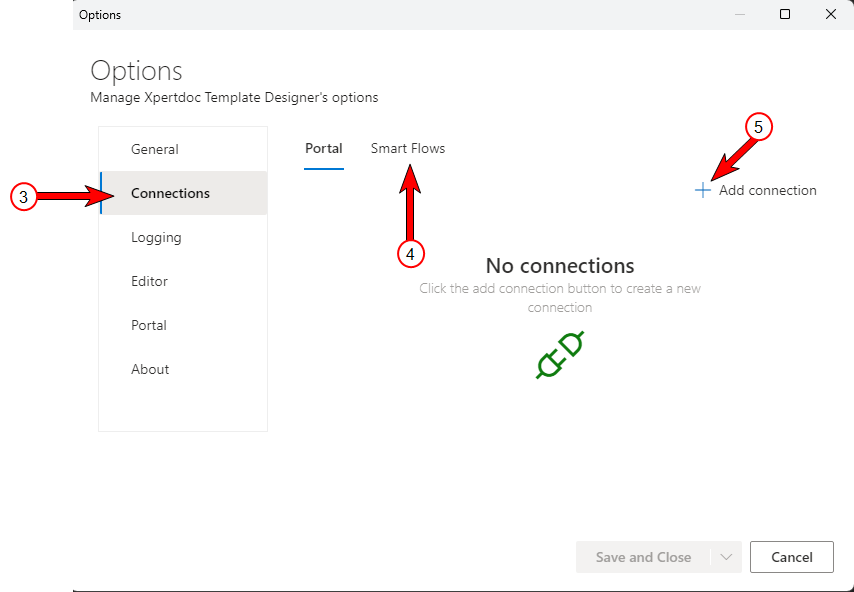Open the Editor options page

[184, 282]
